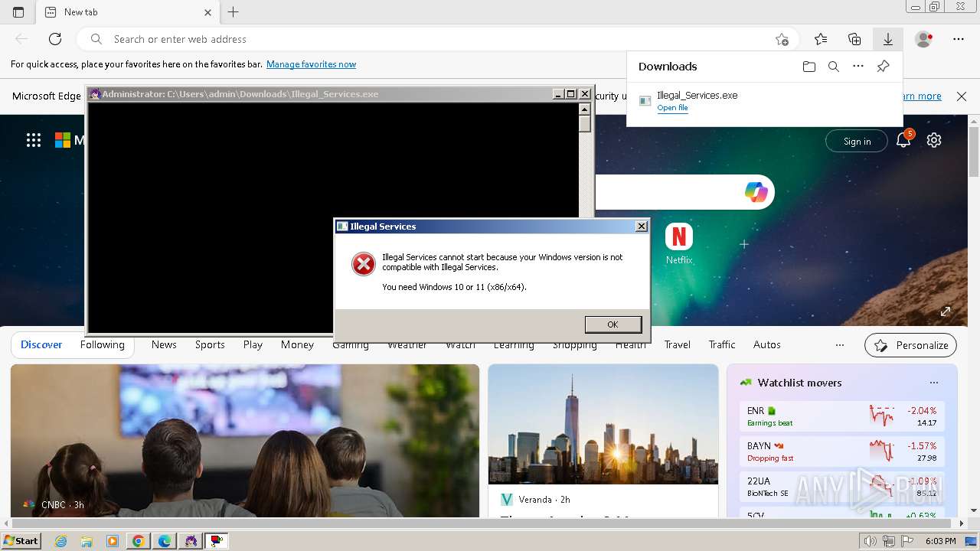The image size is (980, 551).
Task: Pin the Downloads panel
Action: pyautogui.click(x=883, y=67)
